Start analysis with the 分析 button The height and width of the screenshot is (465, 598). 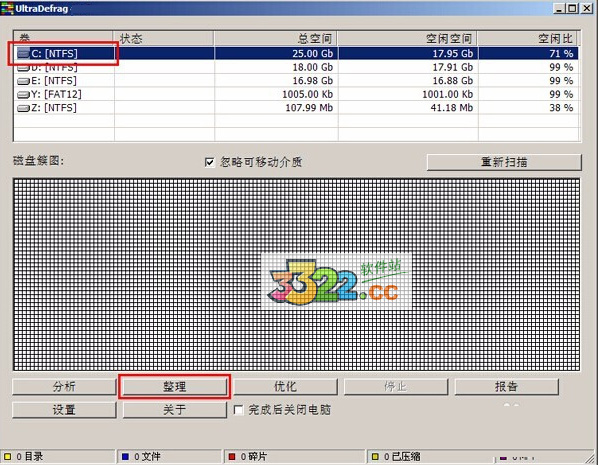tap(64, 387)
